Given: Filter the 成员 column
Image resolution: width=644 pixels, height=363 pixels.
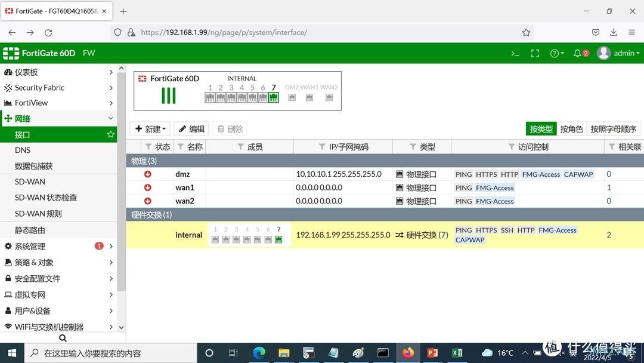Looking at the screenshot, I should coord(241,147).
